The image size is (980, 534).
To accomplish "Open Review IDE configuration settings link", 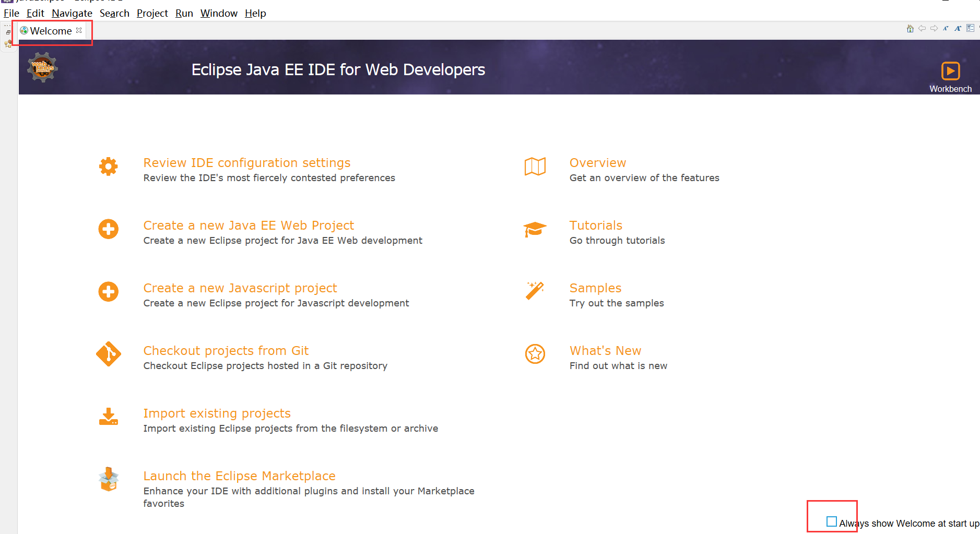I will [247, 163].
